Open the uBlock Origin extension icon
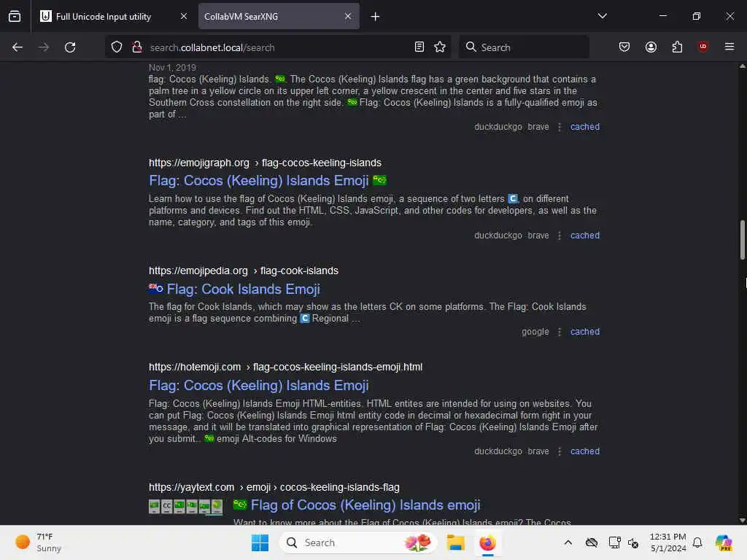This screenshot has width=747, height=560. 703,47
